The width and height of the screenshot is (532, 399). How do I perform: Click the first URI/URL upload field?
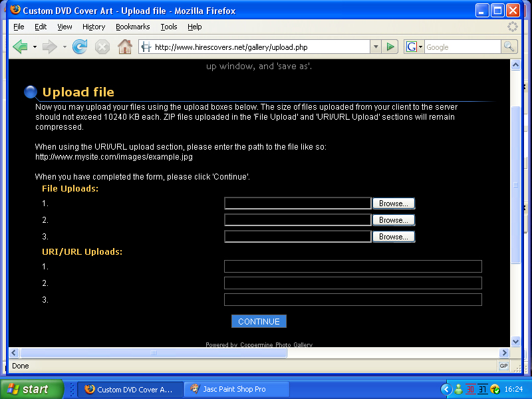coord(352,267)
